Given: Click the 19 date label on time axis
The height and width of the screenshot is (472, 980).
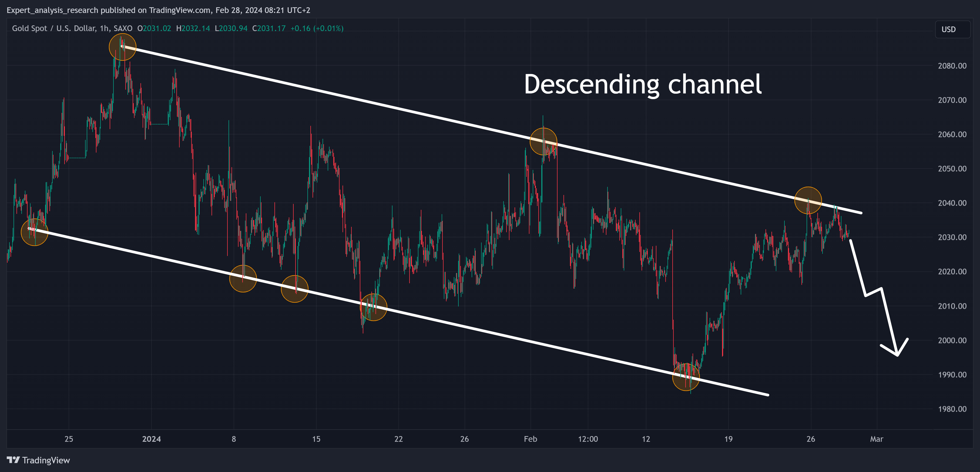Looking at the screenshot, I should click(728, 439).
